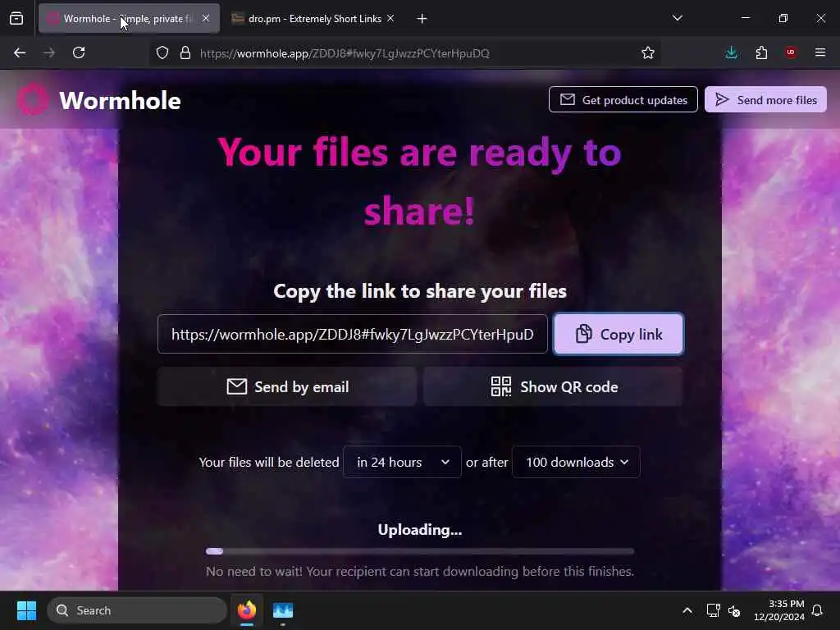Viewport: 840px width, 630px height.
Task: Open the notifications bell icon
Action: click(817, 610)
